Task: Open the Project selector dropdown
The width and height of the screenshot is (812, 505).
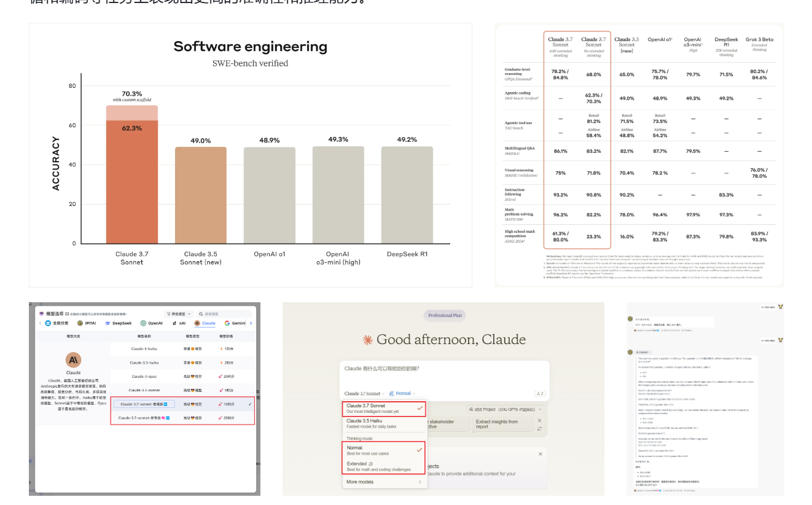Action: tap(506, 409)
